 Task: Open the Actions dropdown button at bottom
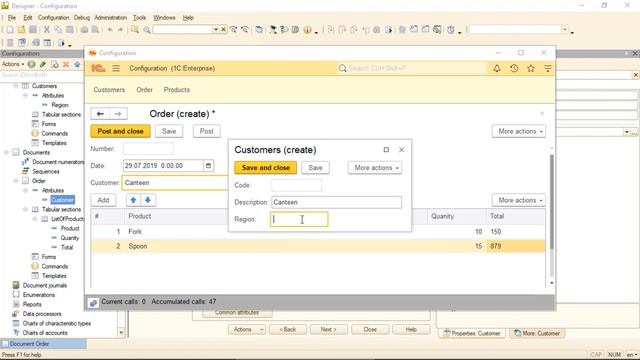point(247,329)
